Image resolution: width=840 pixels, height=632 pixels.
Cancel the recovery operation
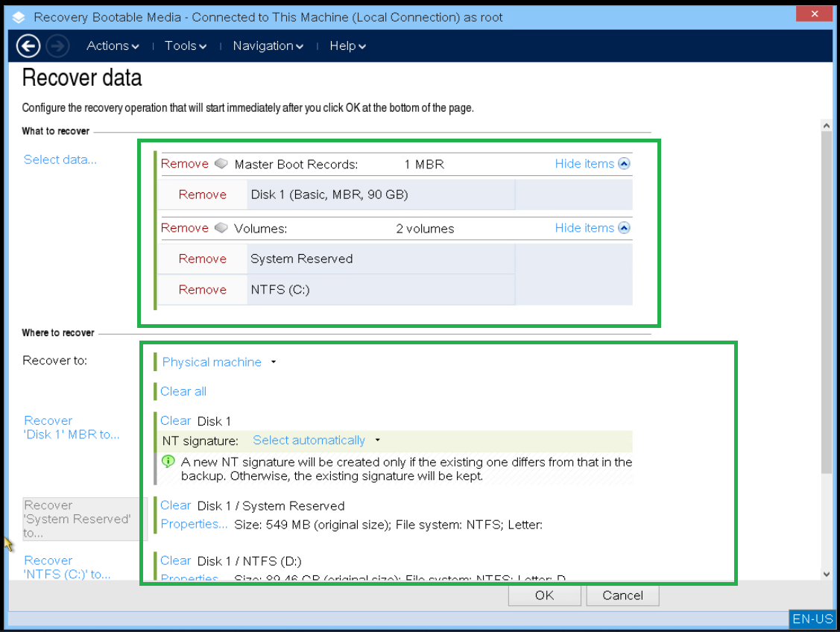tap(622, 595)
